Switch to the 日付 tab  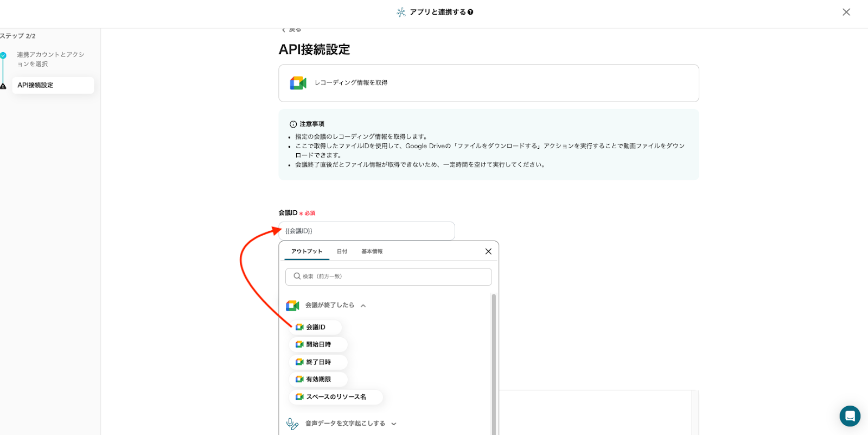point(342,251)
